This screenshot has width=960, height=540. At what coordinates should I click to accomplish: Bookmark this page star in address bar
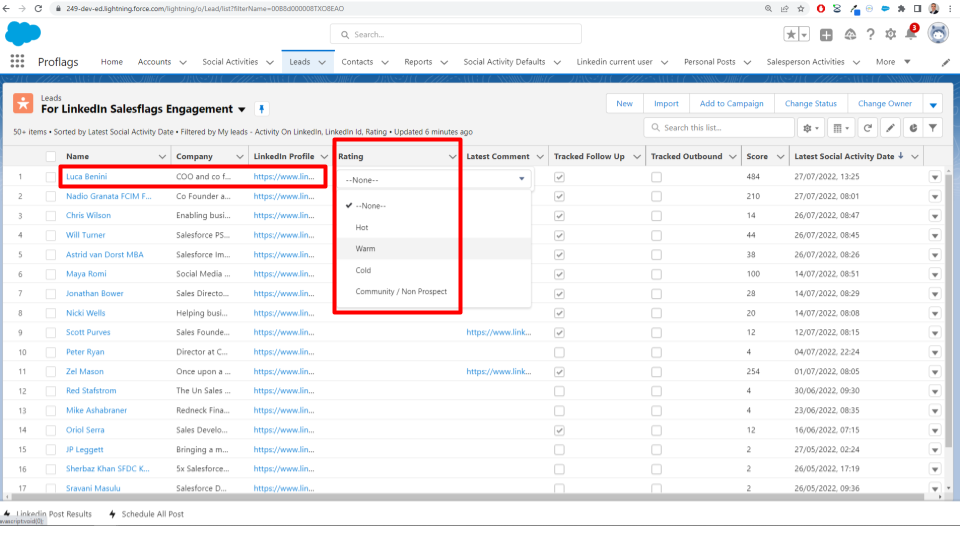tap(801, 9)
